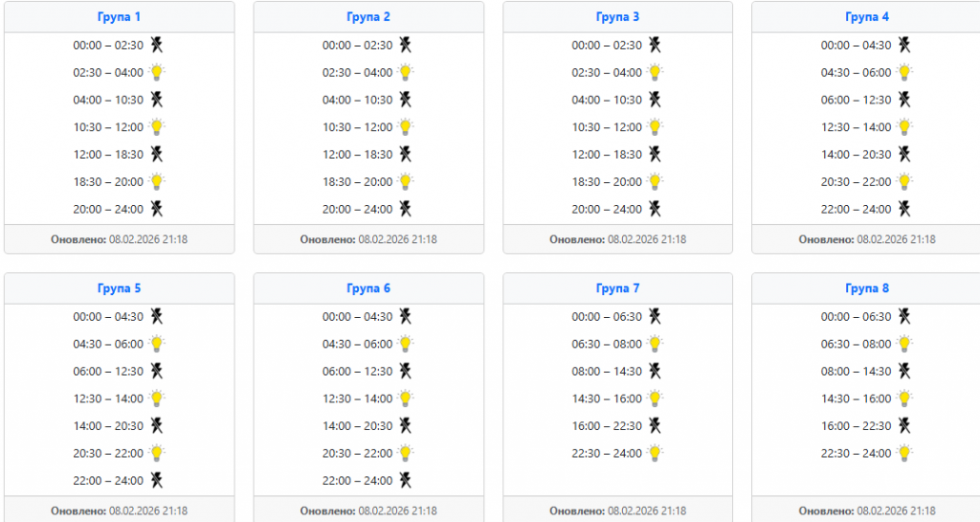Go to the Група 6 link
The image size is (980, 522).
368,288
